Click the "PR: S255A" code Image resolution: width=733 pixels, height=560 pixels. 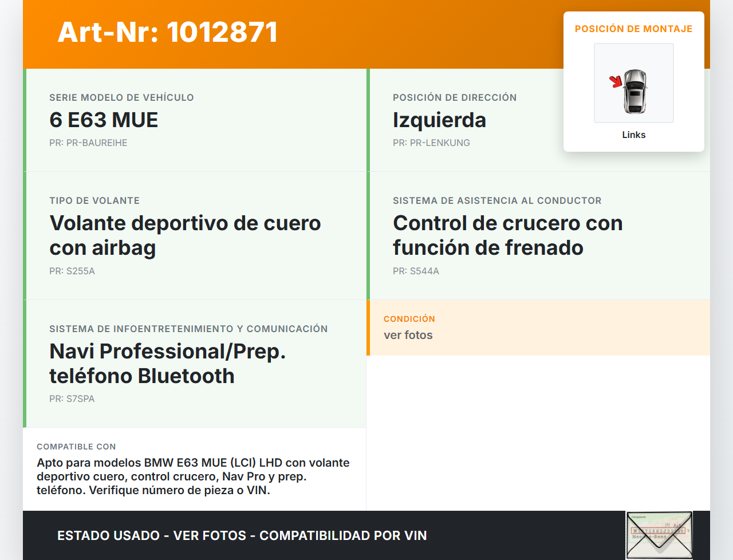[72, 271]
